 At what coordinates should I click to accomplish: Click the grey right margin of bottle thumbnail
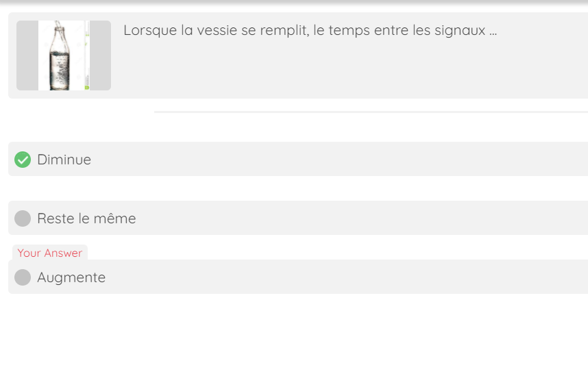coord(101,55)
